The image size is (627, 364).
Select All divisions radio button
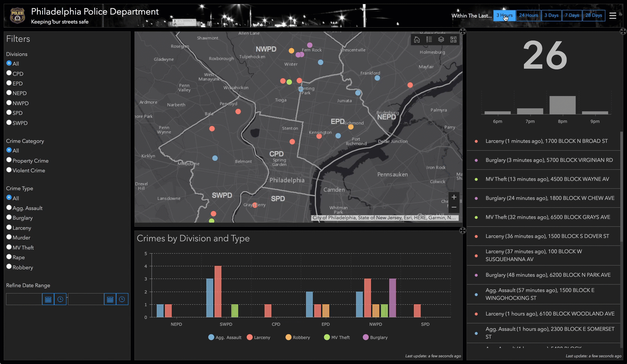(x=9, y=63)
